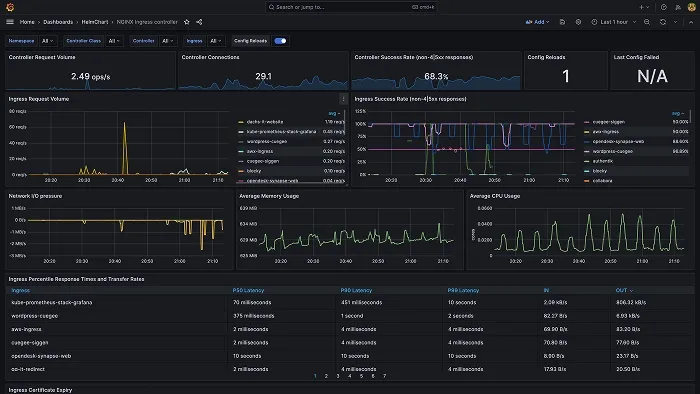This screenshot has height=394, width=700.
Task: Sort Ingress Success Rate legend by avg
Action: click(x=677, y=113)
